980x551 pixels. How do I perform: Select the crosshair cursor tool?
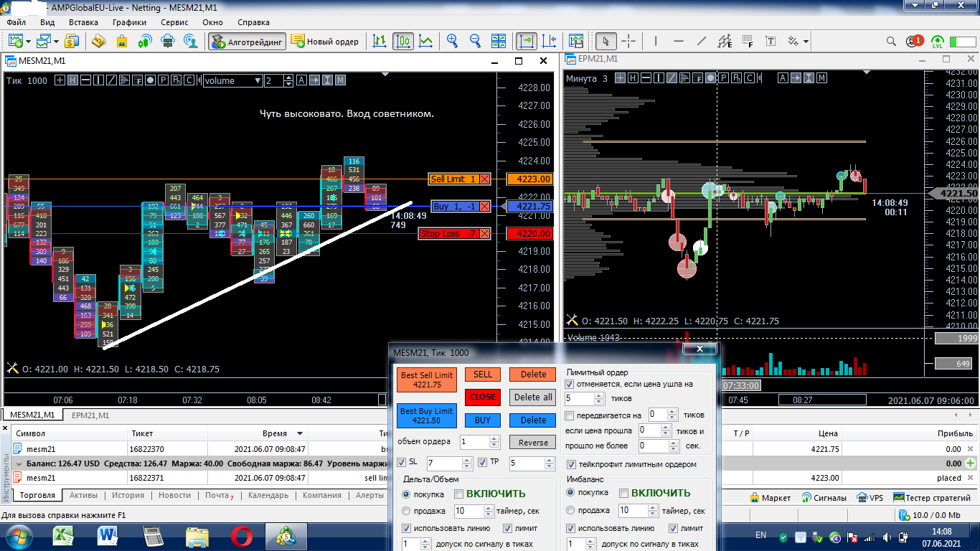[x=628, y=42]
